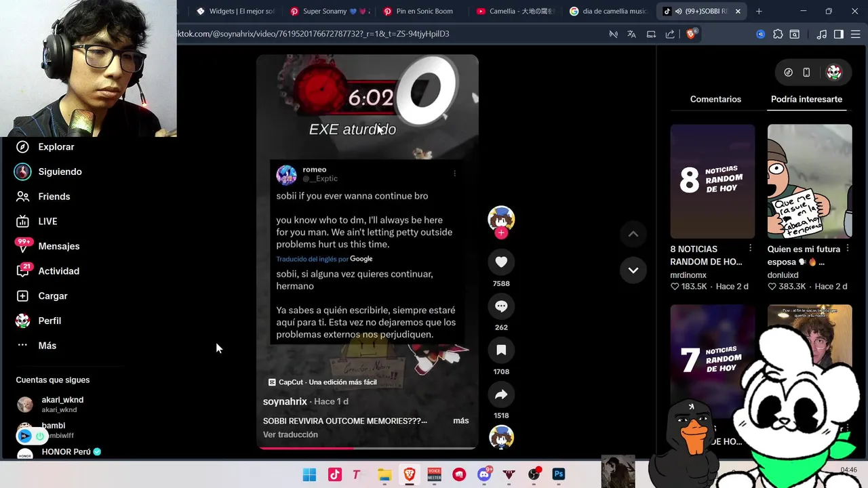Viewport: 868px width, 488px height.
Task: Go to previous video with up chevron
Action: click(633, 235)
